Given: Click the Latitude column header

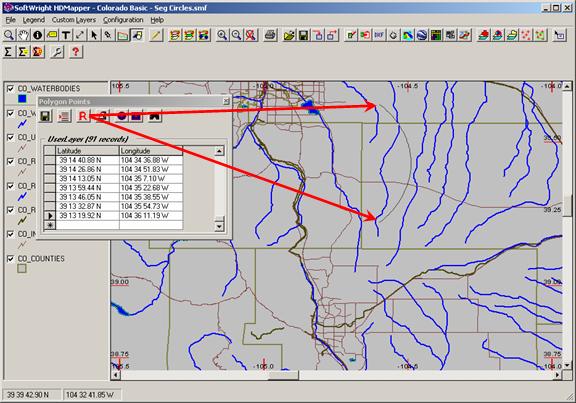Looking at the screenshot, I should click(87, 151).
